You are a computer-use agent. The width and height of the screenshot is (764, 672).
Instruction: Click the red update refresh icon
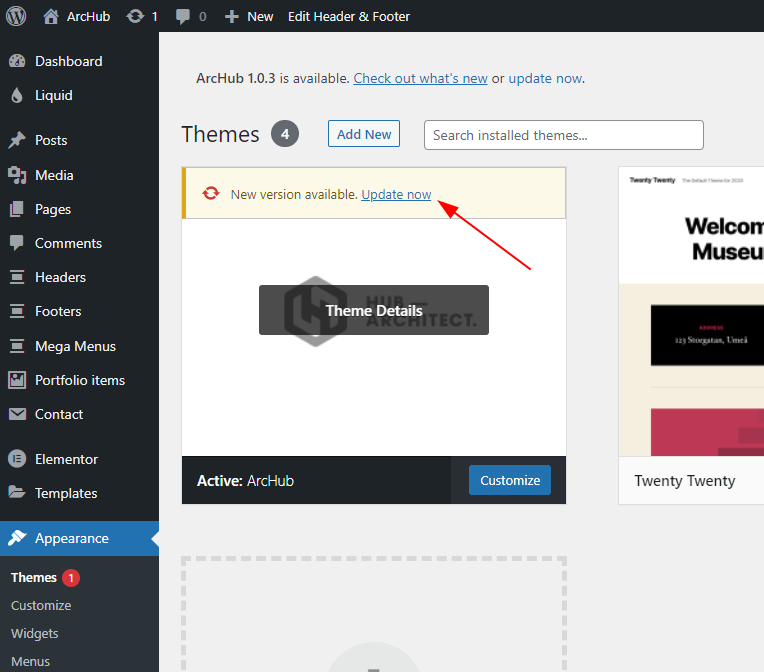tap(211, 193)
